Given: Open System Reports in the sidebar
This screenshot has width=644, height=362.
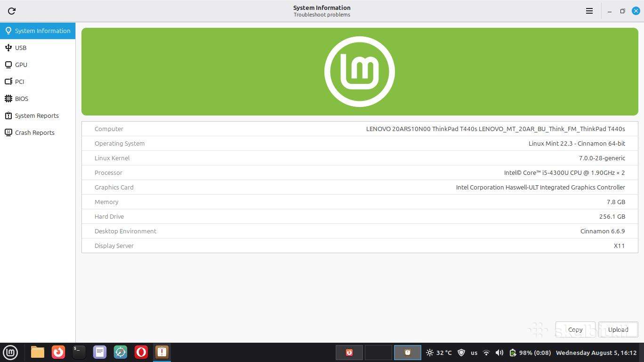Looking at the screenshot, I should 38,115.
